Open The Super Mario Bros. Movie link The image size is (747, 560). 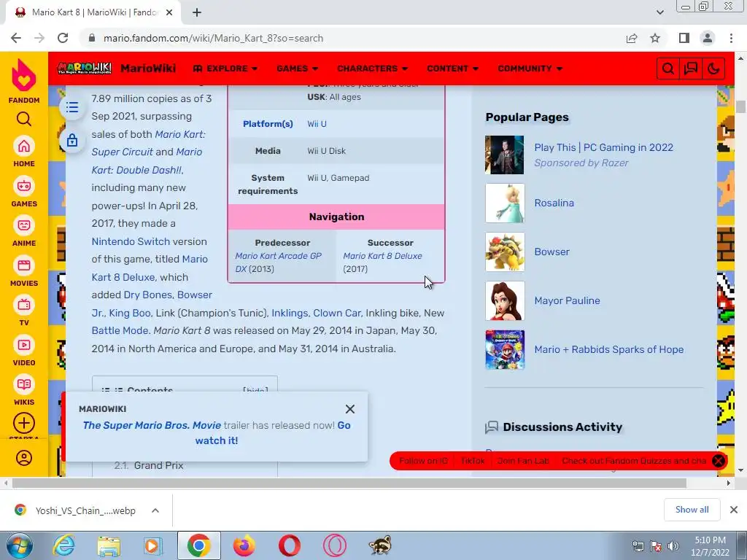pos(152,425)
